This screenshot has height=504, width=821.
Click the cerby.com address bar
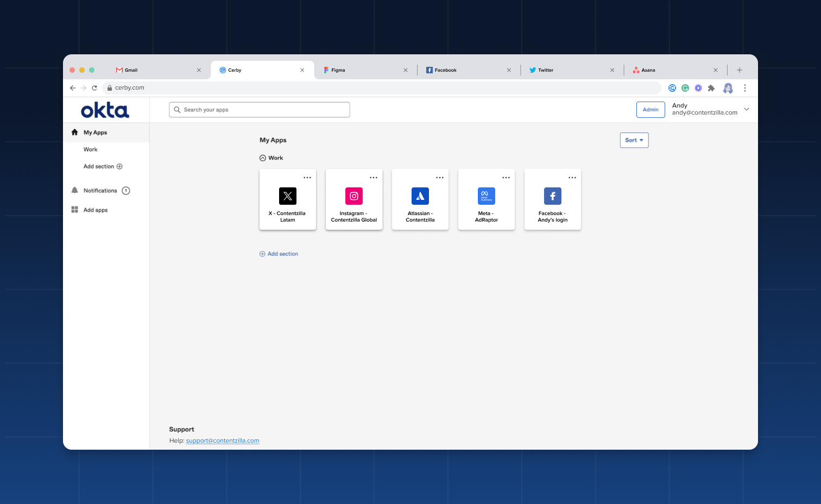[381, 88]
